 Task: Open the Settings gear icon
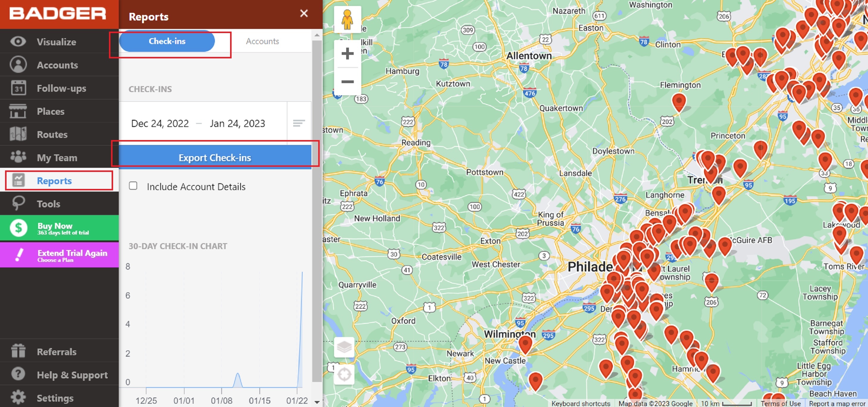18,397
